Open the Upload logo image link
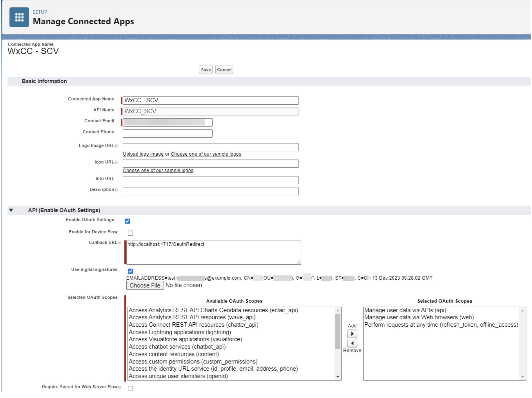This screenshot has width=532, height=398. point(144,154)
